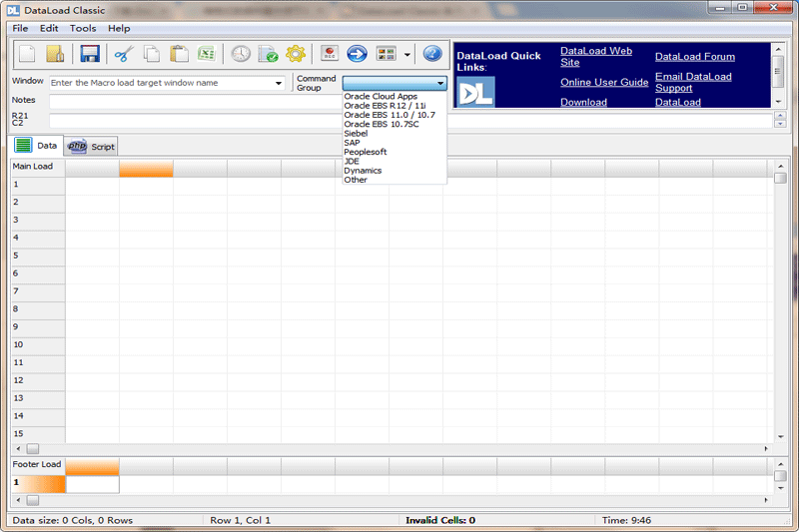This screenshot has height=532, width=799.
Task: Select Footer Load row 1 header
Action: (38, 484)
